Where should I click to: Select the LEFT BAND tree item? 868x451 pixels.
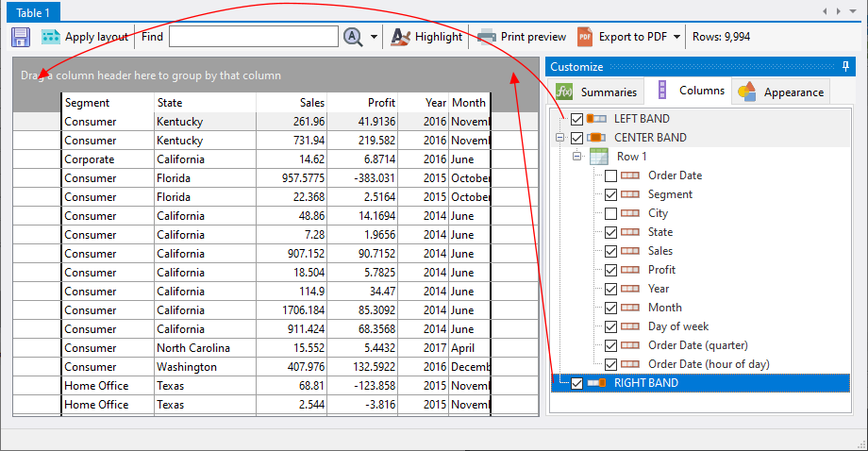coord(642,119)
